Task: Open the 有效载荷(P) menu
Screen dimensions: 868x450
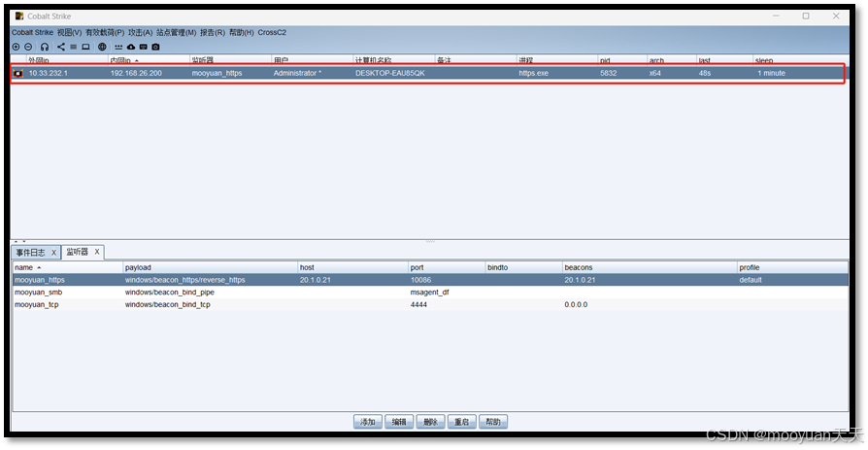Action: 105,33
